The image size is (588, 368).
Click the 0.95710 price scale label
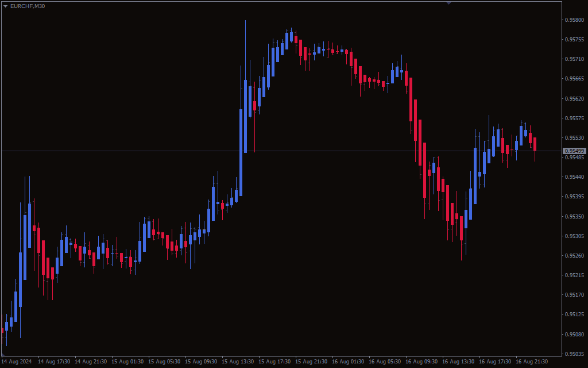574,59
